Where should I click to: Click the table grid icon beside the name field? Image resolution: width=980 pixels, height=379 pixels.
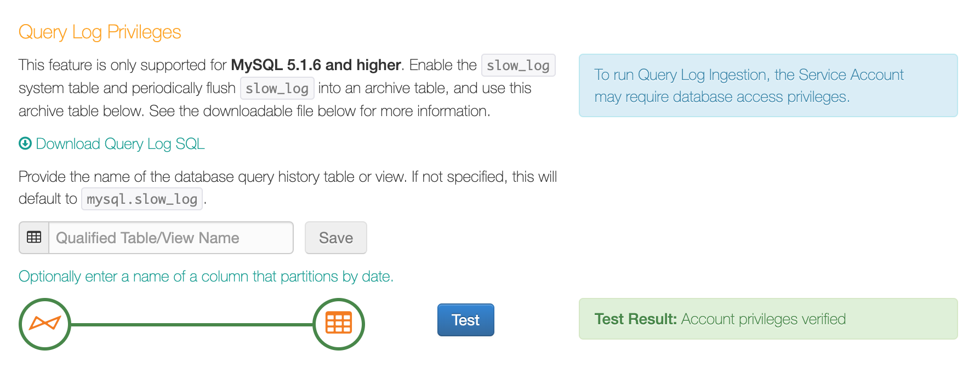point(34,238)
